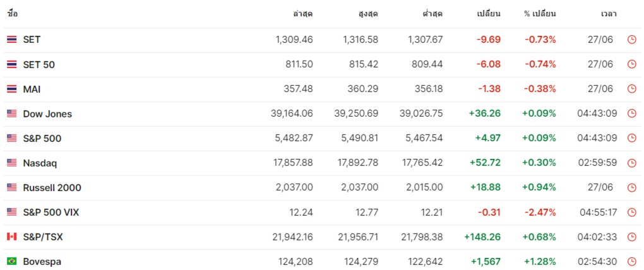Viewport: 644px width, 270px height.
Task: Click the clock icon in S&P 500 VIX row
Action: (631, 212)
